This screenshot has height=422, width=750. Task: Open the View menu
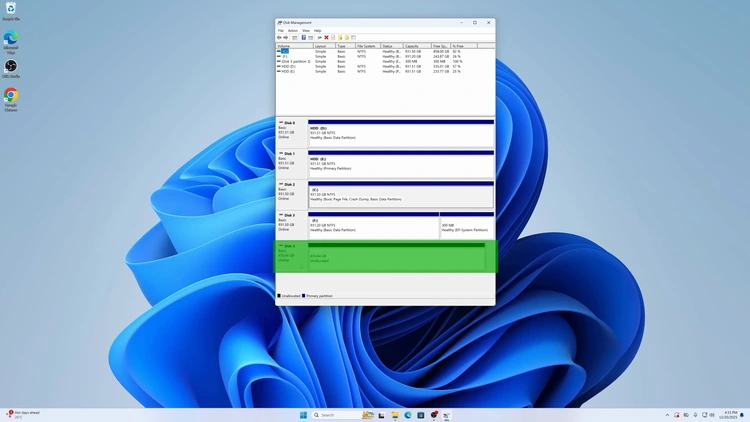(306, 31)
